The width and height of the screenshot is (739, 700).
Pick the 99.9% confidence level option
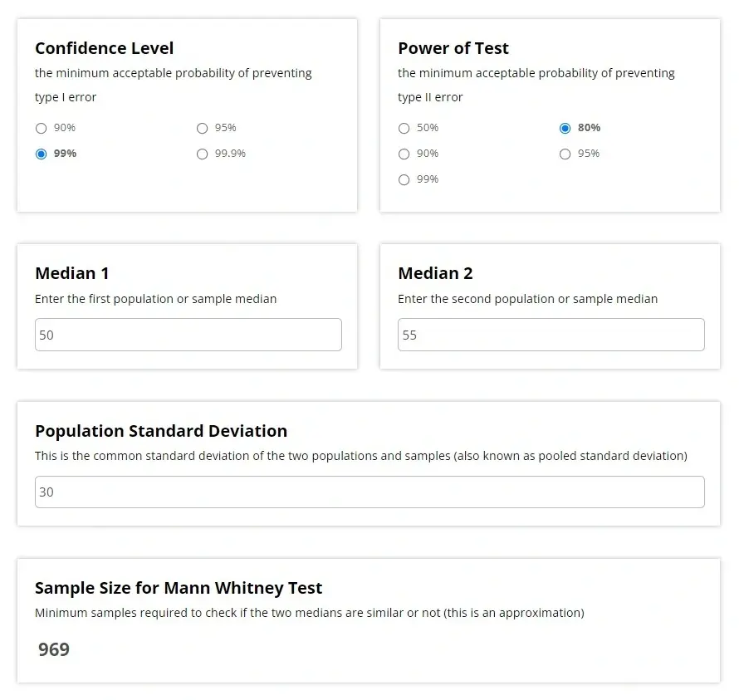click(x=203, y=154)
